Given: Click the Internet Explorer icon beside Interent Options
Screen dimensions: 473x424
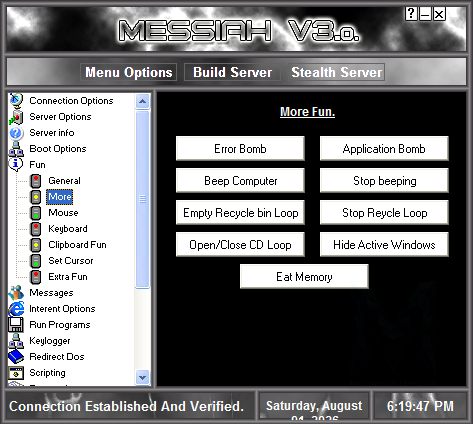Looking at the screenshot, I should pos(16,309).
